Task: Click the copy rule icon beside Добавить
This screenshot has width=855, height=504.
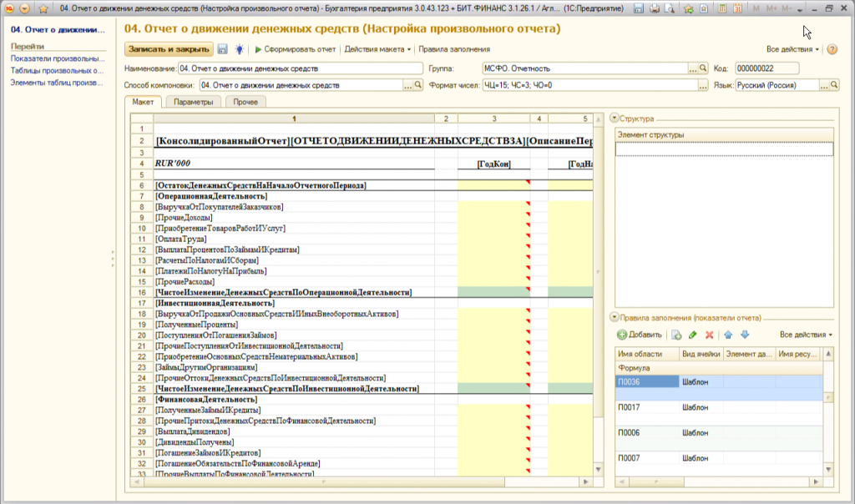Action: [x=676, y=335]
